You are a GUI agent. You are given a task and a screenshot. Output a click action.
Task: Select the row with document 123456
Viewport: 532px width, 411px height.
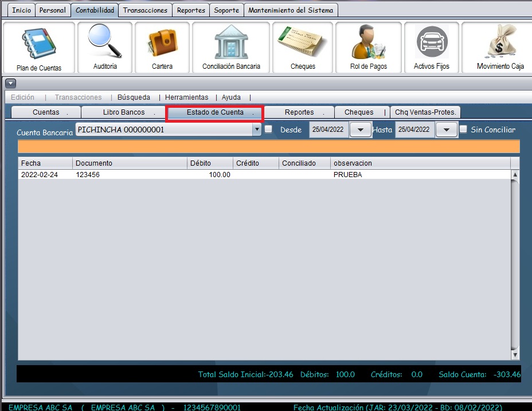coord(172,175)
